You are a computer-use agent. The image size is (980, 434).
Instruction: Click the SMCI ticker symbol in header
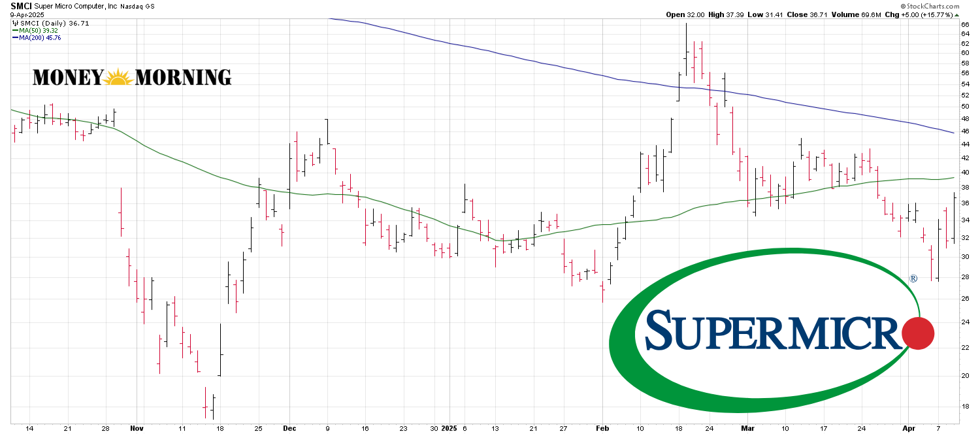pos(21,6)
